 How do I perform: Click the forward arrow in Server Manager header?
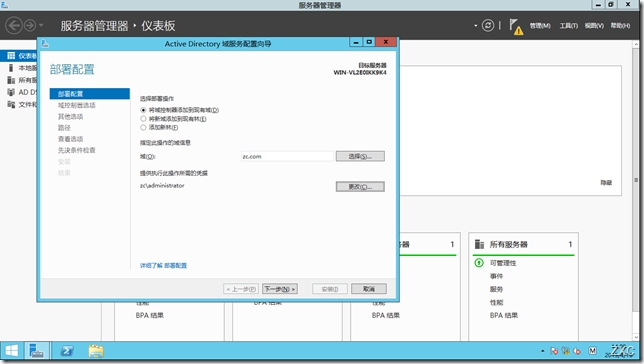(x=30, y=25)
